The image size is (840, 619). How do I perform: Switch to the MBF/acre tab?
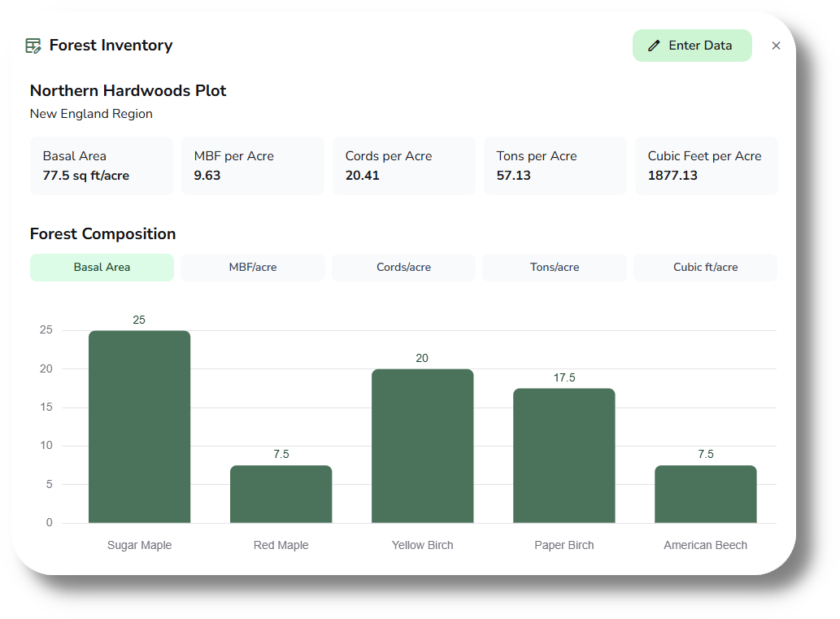pos(253,267)
